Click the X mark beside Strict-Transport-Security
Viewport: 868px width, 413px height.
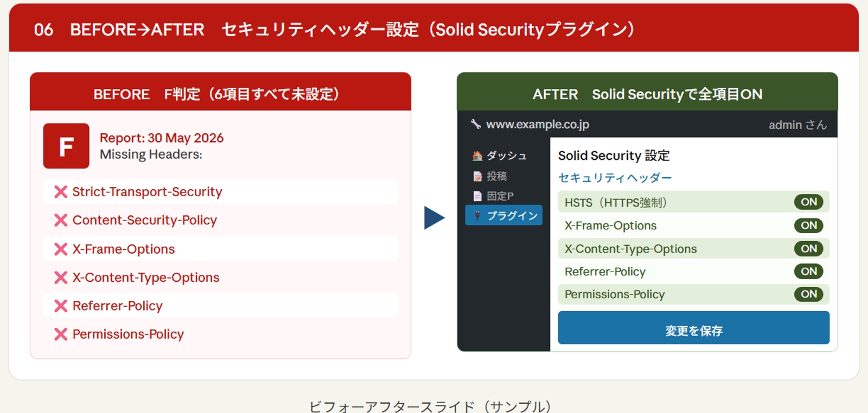click(61, 192)
